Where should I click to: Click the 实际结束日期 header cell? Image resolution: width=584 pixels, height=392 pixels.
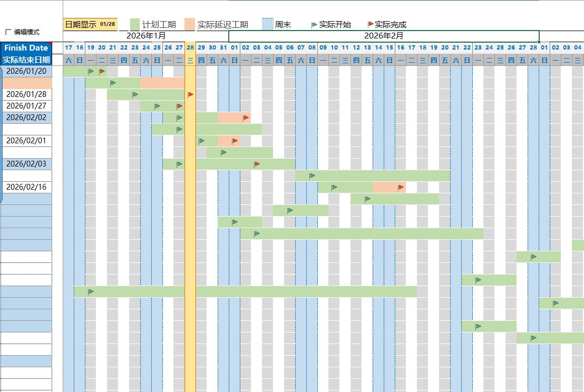[x=26, y=60]
